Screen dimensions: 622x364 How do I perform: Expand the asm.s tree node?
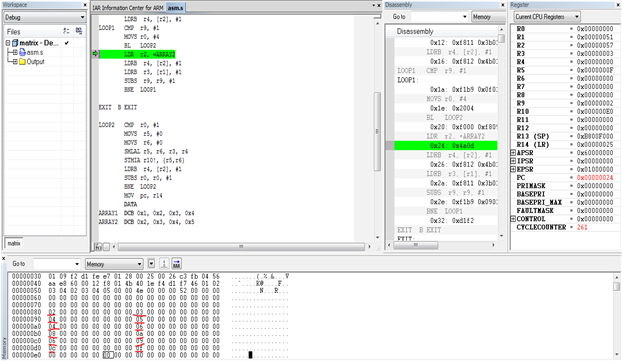[15, 52]
